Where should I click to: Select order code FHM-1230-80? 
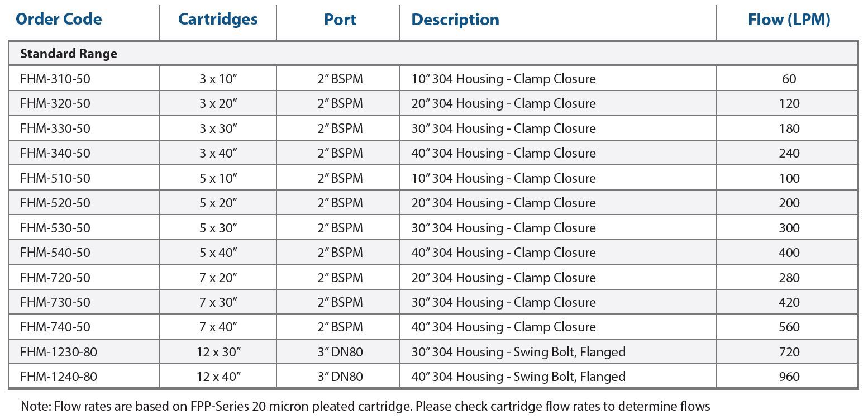(58, 352)
